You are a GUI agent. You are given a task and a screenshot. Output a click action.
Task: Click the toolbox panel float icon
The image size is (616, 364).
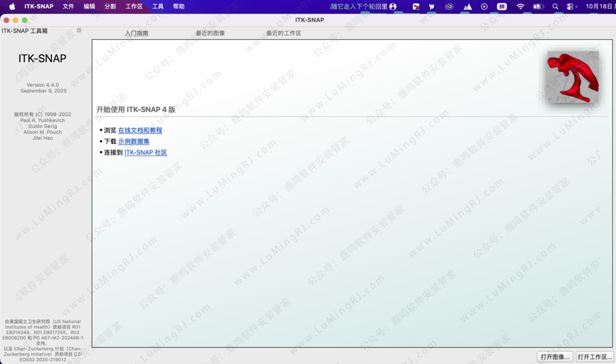point(79,30)
